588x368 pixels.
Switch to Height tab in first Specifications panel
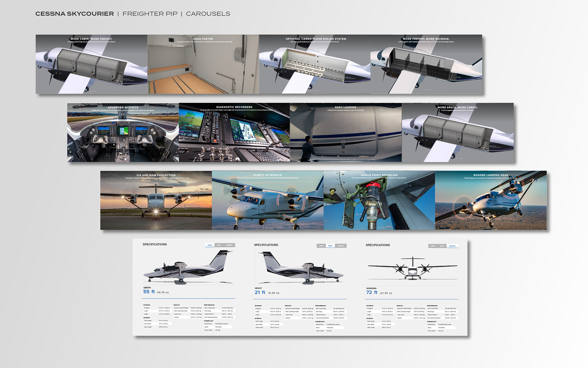(219, 245)
